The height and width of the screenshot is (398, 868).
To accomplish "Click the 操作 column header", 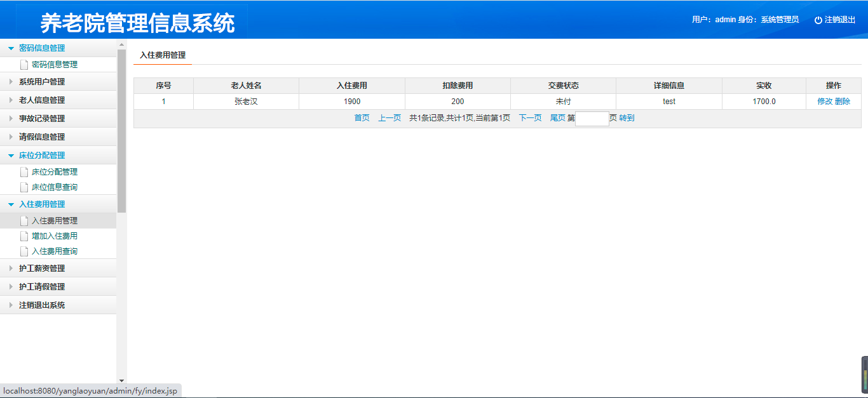I will [834, 86].
